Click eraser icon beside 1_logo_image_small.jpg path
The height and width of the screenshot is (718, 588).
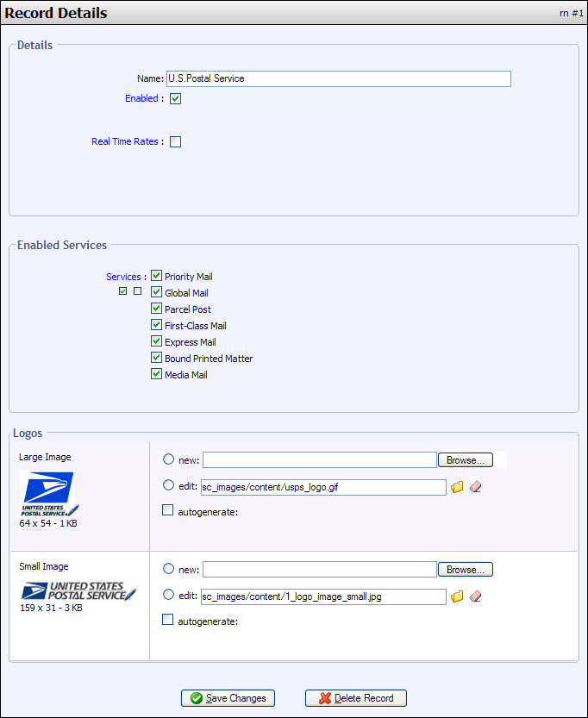coord(475,596)
